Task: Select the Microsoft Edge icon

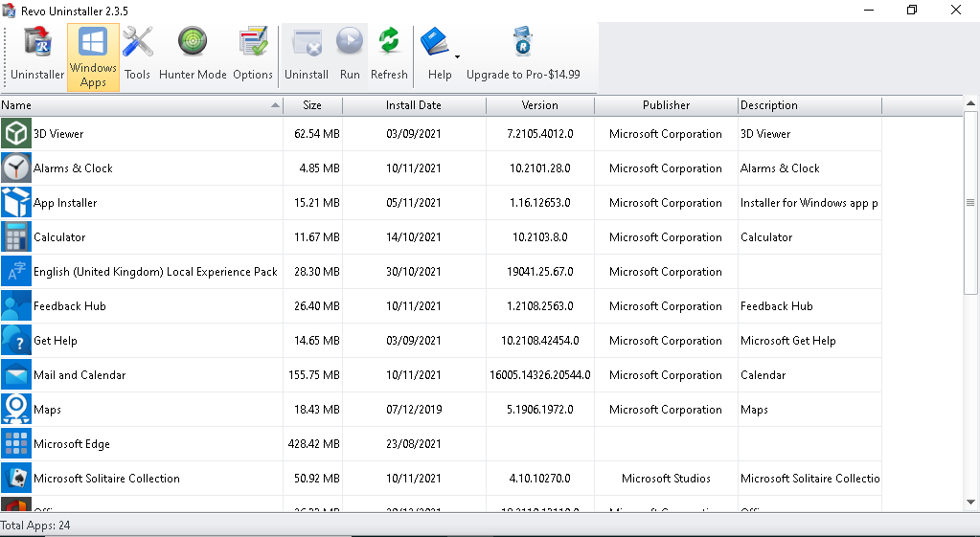Action: coord(16,444)
